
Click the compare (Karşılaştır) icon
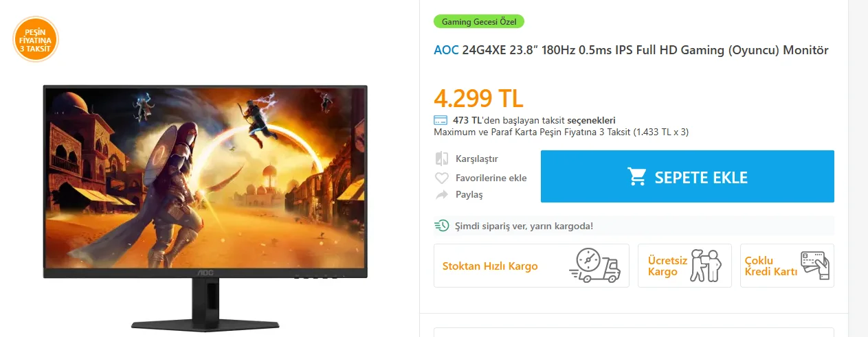442,159
